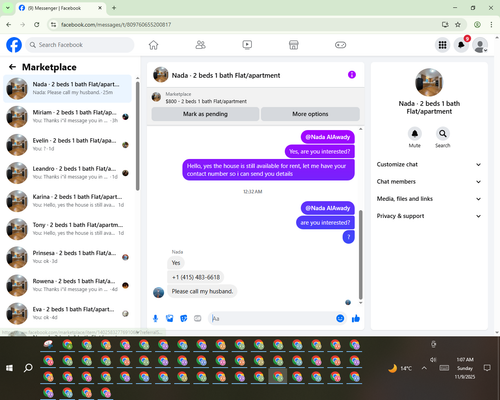The height and width of the screenshot is (400, 500).
Task: Open the Tony conversation
Action: pos(67,229)
